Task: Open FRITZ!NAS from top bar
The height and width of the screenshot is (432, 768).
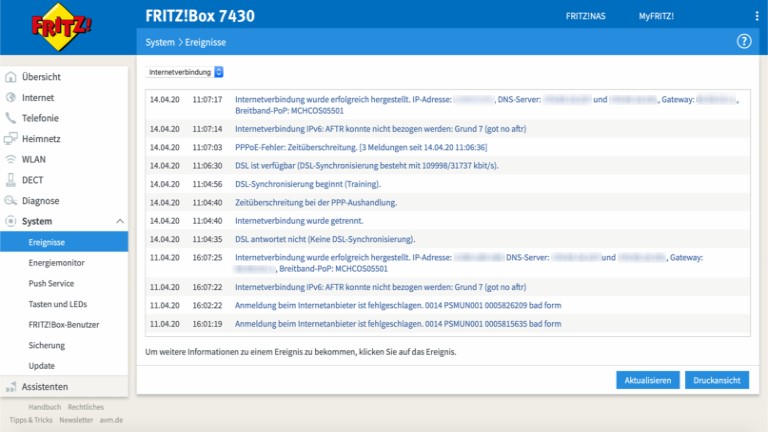Action: 587,16
